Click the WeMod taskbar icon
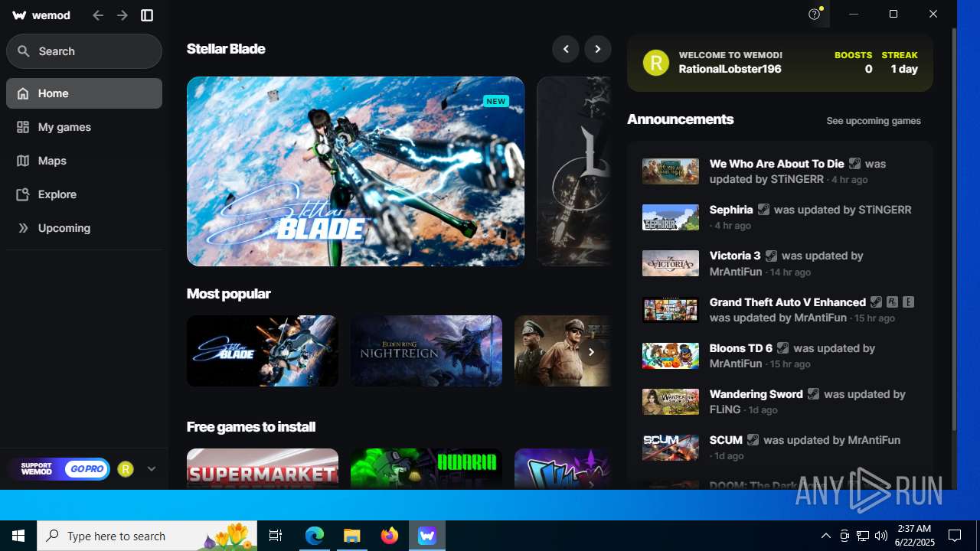 [x=427, y=536]
